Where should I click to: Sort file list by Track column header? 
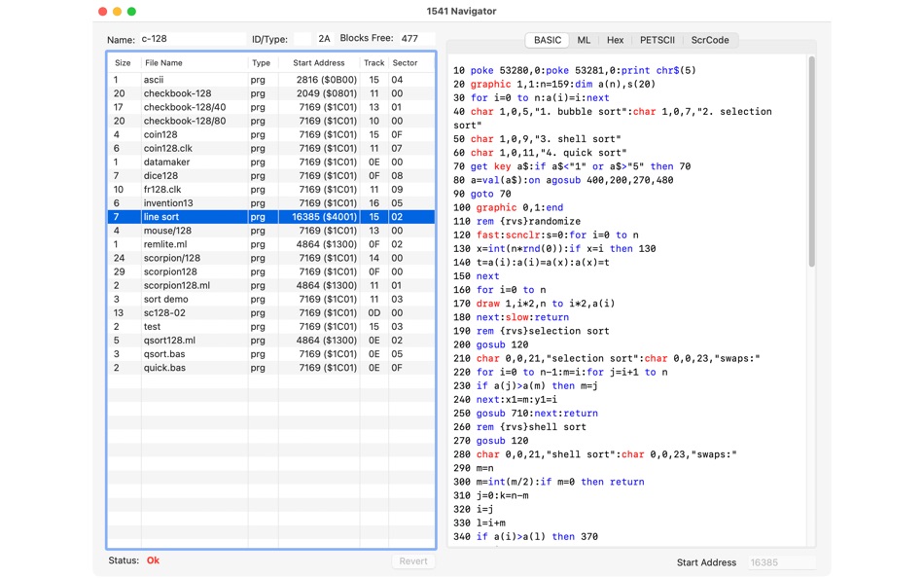[374, 62]
